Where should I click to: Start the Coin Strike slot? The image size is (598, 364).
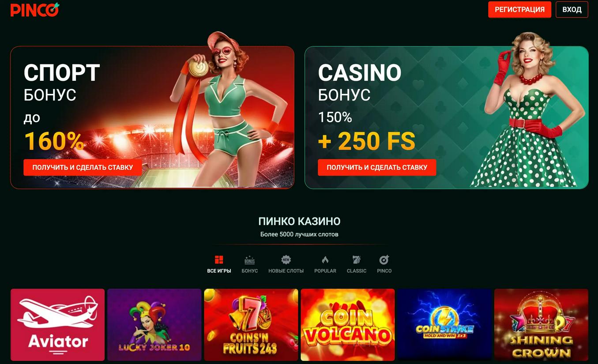(444, 325)
